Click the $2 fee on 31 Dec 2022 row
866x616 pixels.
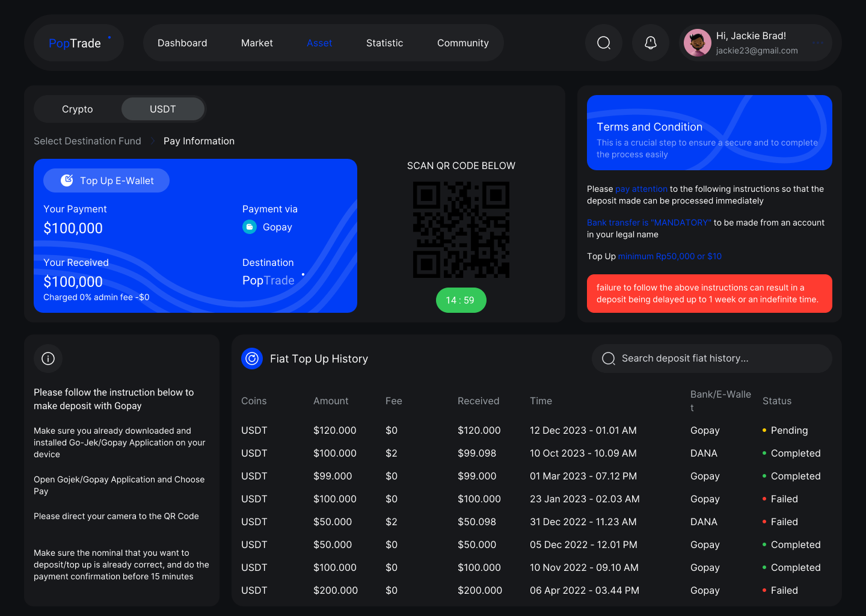pos(392,522)
